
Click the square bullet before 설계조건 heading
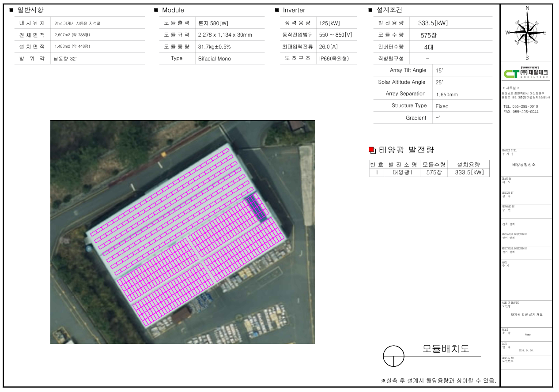(x=370, y=10)
